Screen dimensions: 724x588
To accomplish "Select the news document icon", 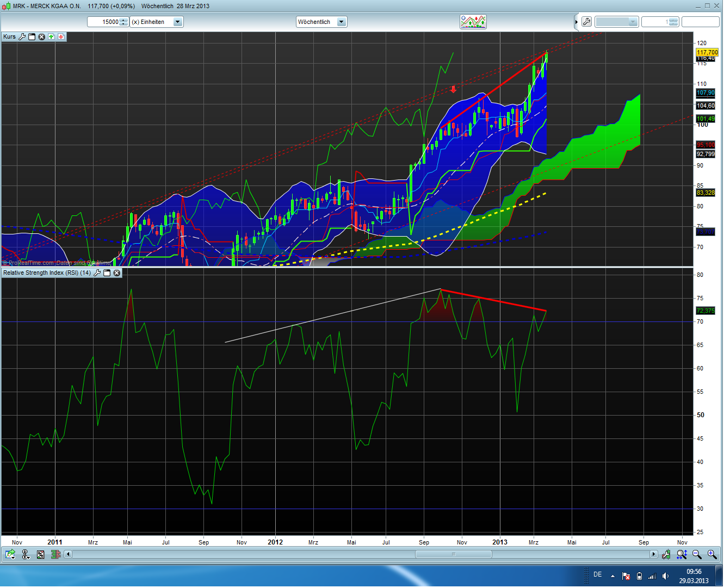I will pyautogui.click(x=40, y=554).
